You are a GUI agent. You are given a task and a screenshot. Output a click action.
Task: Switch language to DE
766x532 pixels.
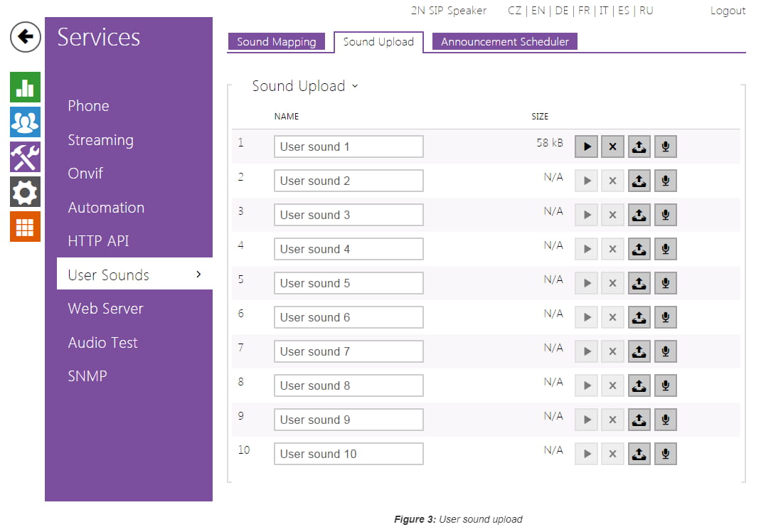pos(562,11)
